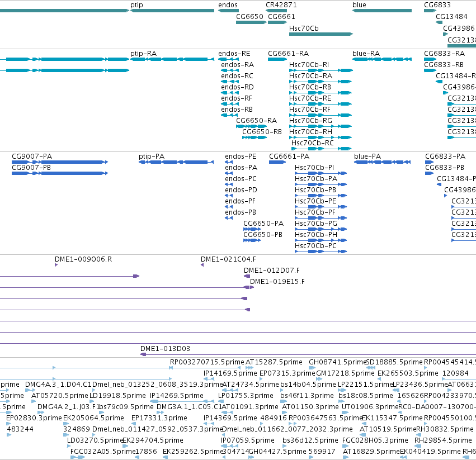Click EST label "EP07315.3prime"
476x460 pixels.
(287, 373)
